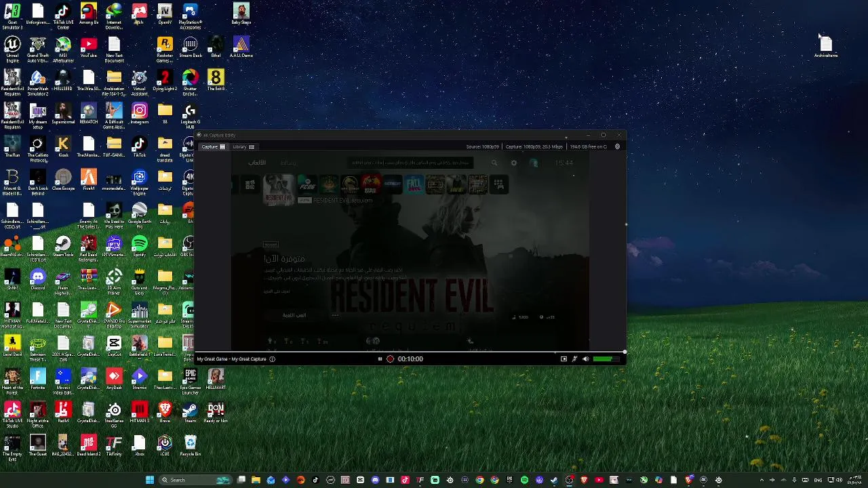This screenshot has height=488, width=868.
Task: Launch Wallpaper Engine from desktop
Action: tap(139, 182)
